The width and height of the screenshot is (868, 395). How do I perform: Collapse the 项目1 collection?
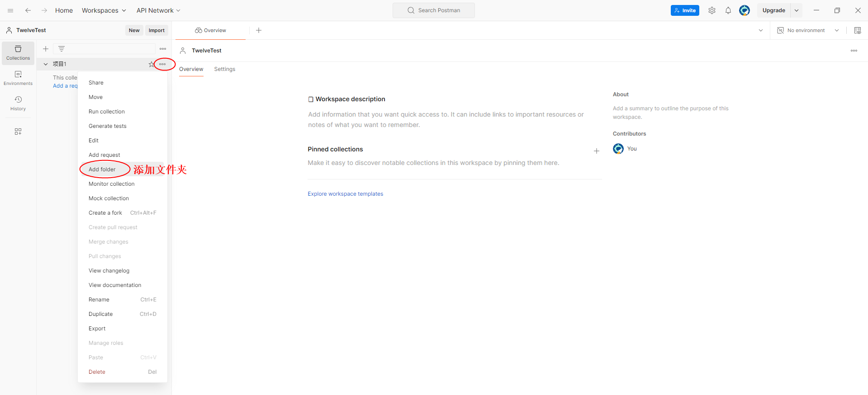(46, 64)
